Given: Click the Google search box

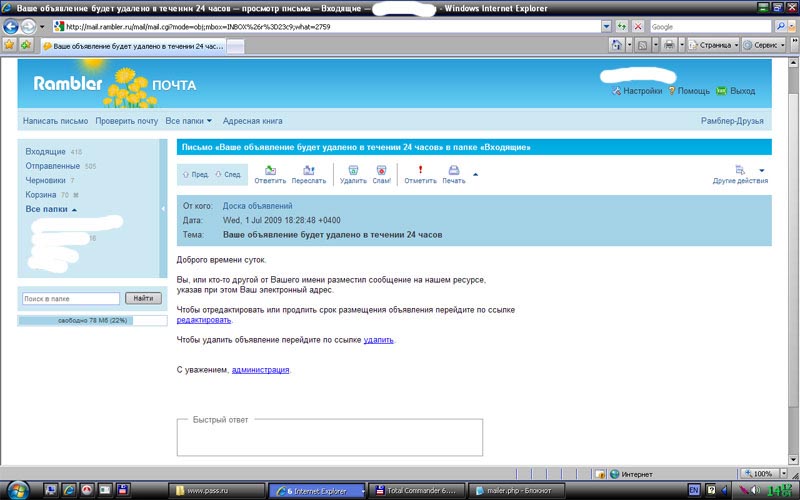Looking at the screenshot, I should 710,27.
